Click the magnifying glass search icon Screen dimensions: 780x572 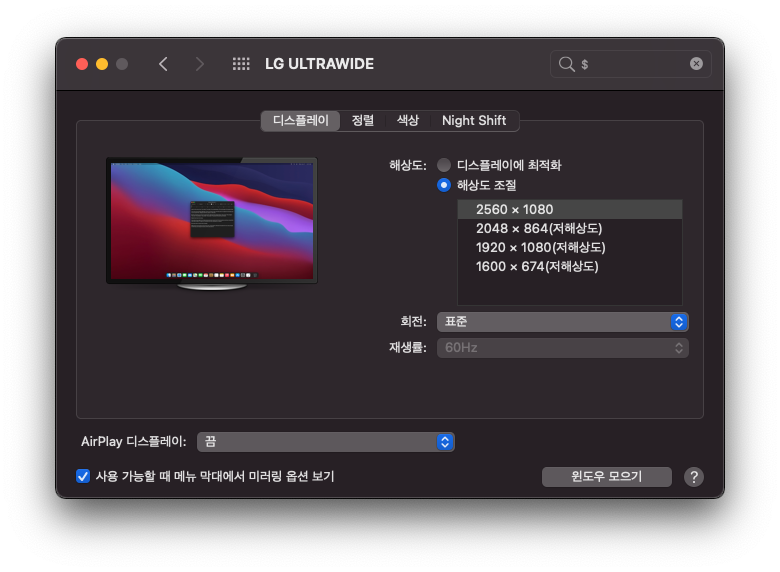[566, 64]
